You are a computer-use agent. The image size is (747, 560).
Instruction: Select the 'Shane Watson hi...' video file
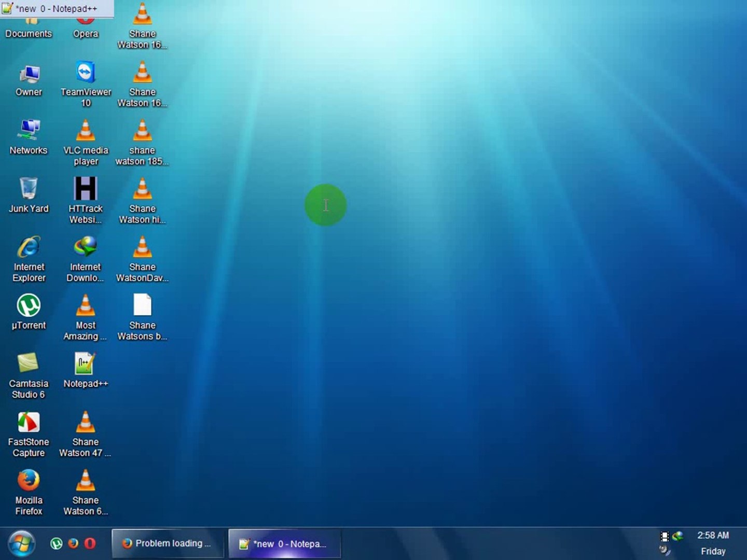click(142, 200)
